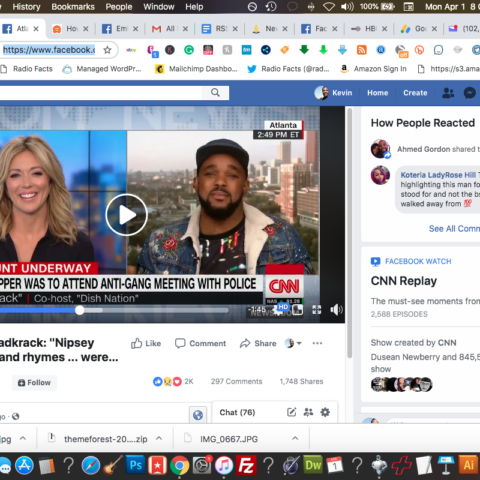Expand options for themeforest zip download
The image size is (480, 480).
click(x=159, y=438)
